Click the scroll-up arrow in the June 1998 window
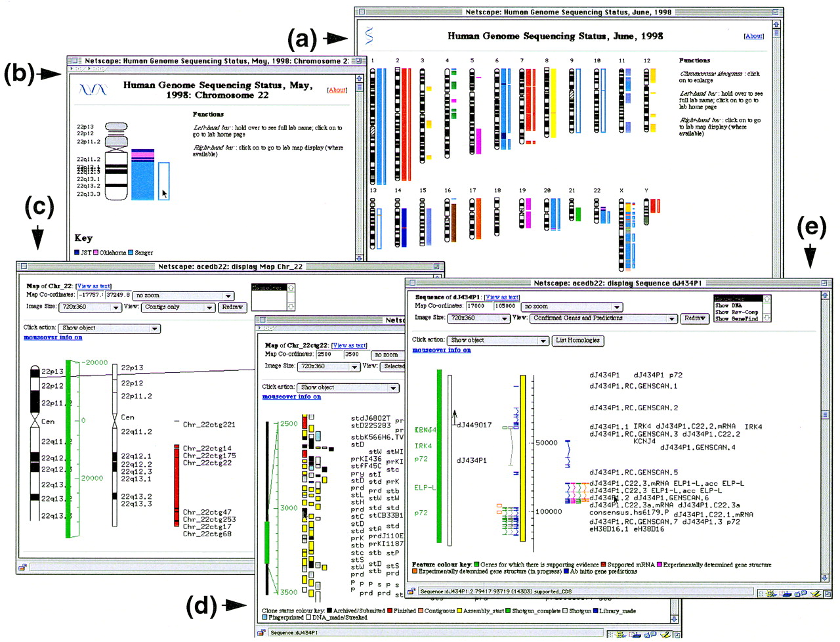 pos(777,24)
